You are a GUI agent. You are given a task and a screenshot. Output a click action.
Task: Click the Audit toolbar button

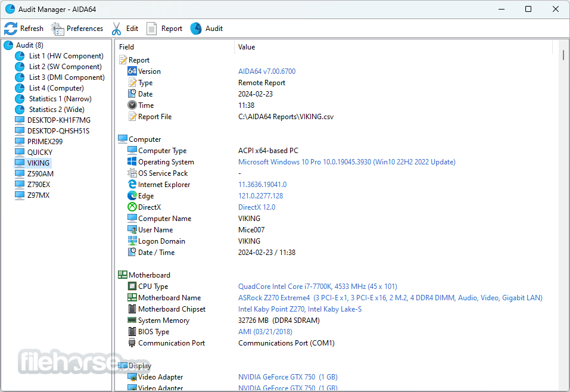[207, 29]
